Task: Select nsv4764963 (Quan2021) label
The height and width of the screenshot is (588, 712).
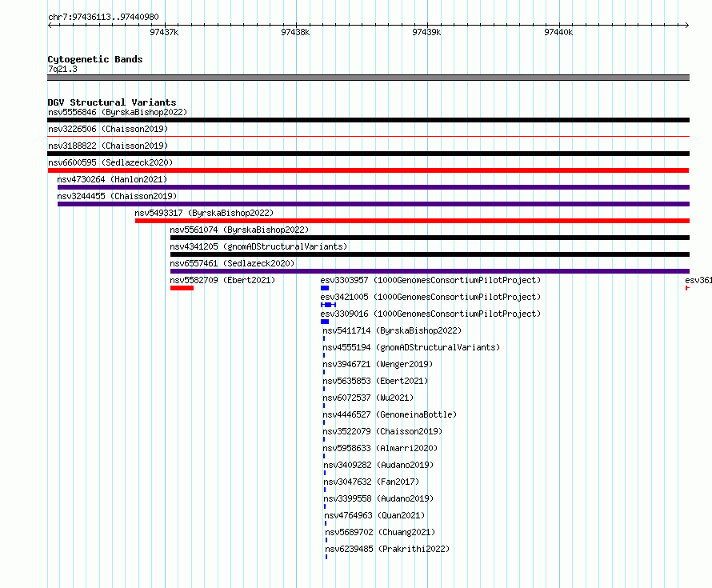Action: [374, 515]
